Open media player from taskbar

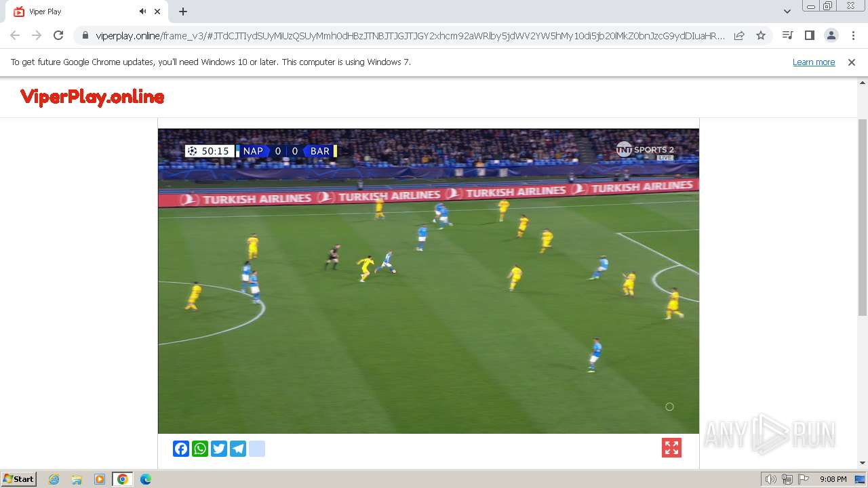[100, 479]
